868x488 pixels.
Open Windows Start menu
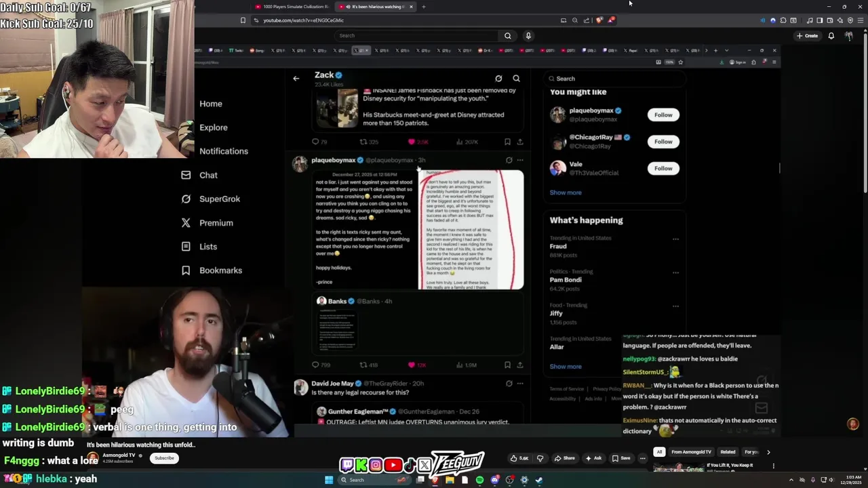329,480
